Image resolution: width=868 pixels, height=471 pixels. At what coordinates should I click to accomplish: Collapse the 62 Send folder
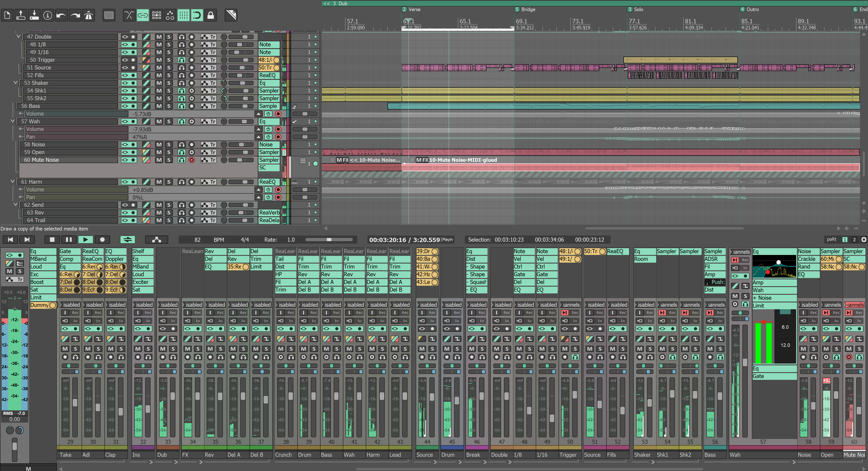tap(16, 205)
